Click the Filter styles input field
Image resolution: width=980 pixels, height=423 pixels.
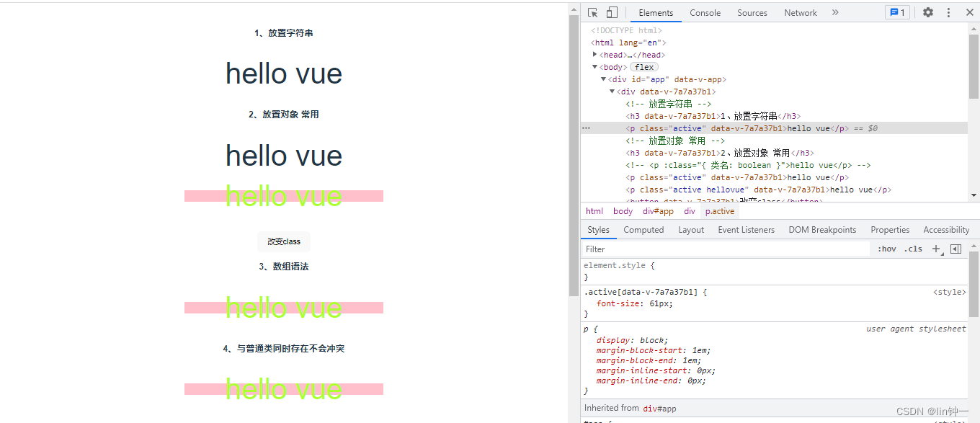click(x=724, y=249)
